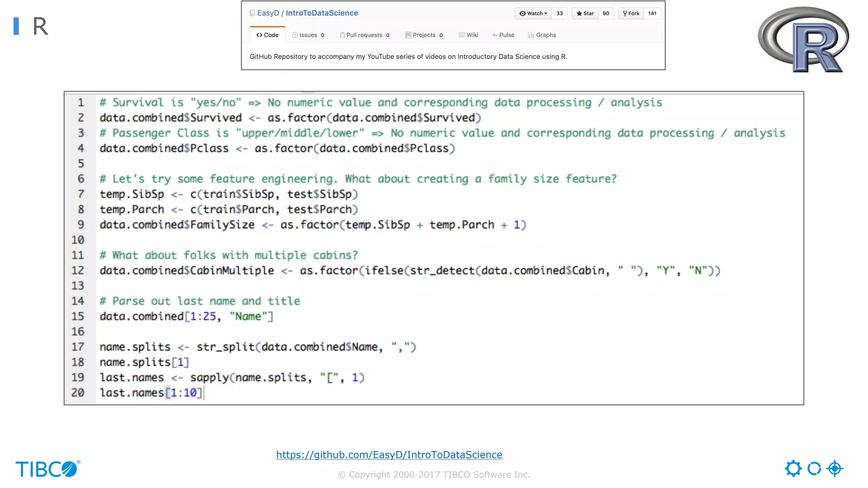Viewport: 868px width, 488px height.
Task: Click the gear icon at bottom right
Action: coord(793,469)
